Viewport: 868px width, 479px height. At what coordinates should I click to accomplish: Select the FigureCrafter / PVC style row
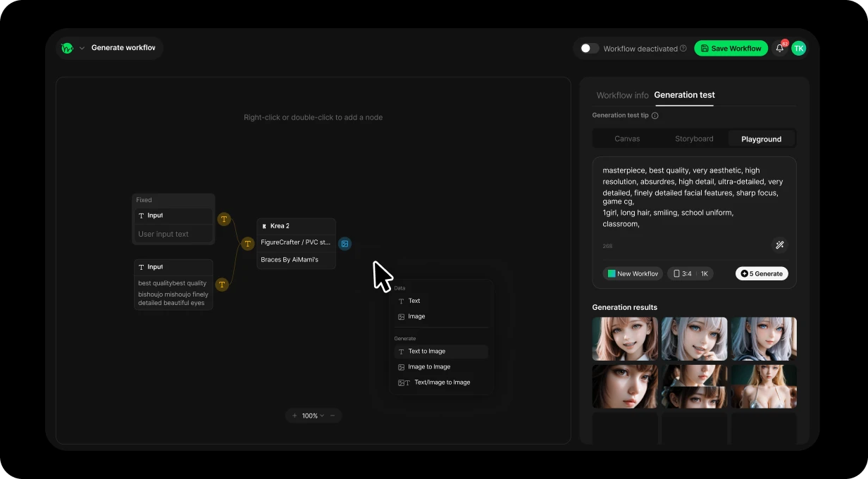296,242
